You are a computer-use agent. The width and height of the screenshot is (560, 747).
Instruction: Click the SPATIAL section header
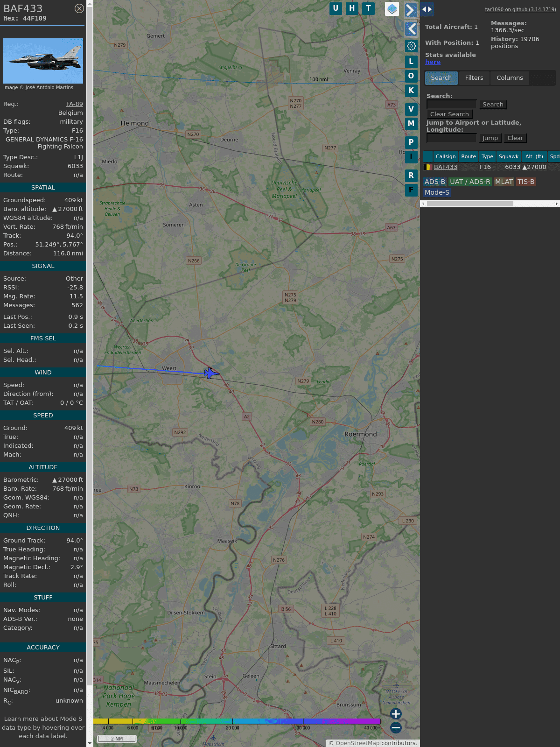(x=43, y=188)
